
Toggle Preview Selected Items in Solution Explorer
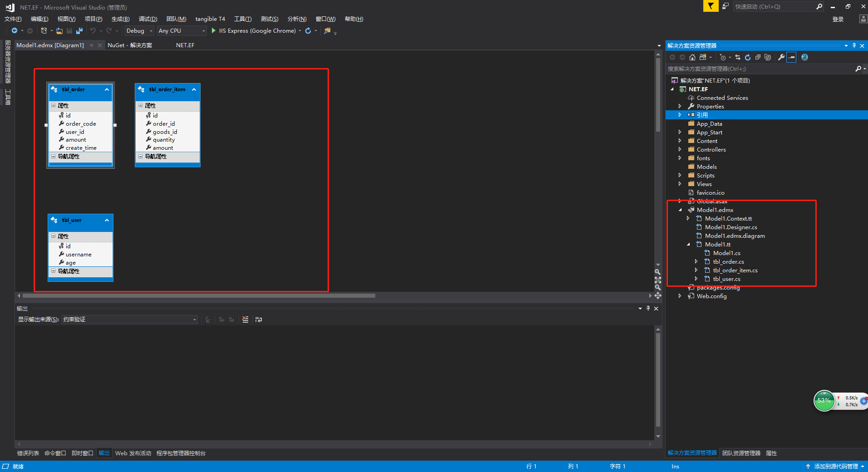pos(791,57)
